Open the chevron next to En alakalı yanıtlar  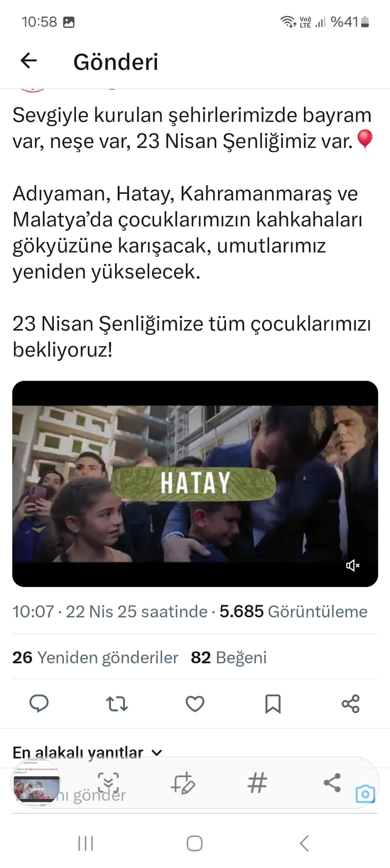[157, 753]
